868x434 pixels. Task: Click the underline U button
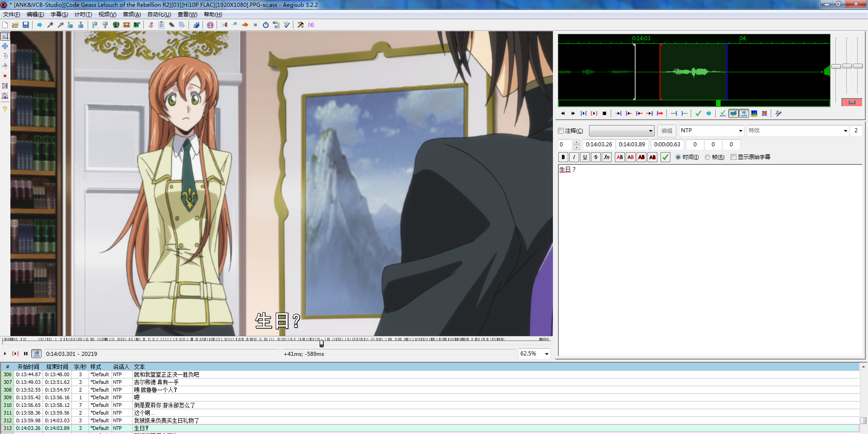coord(585,157)
